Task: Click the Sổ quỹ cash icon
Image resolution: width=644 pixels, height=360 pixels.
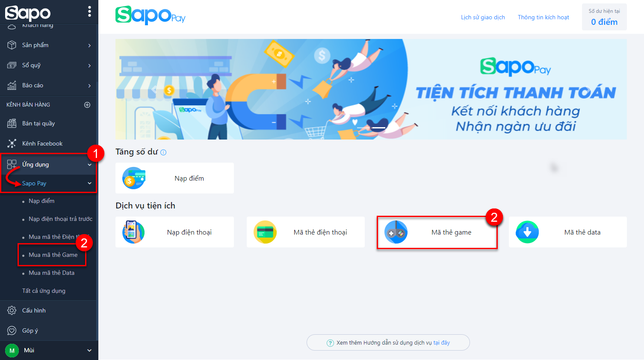Action: coord(12,65)
